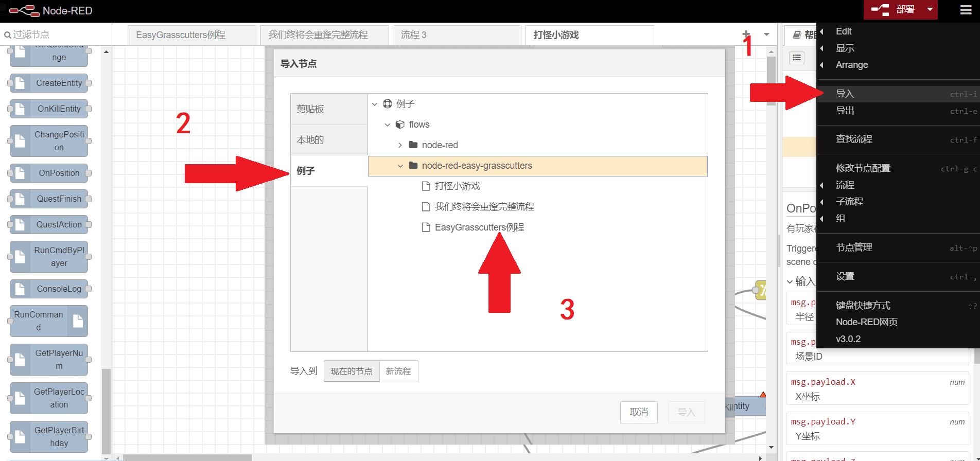Expand the node-red folder chevron
This screenshot has height=461, width=980.
coord(400,145)
